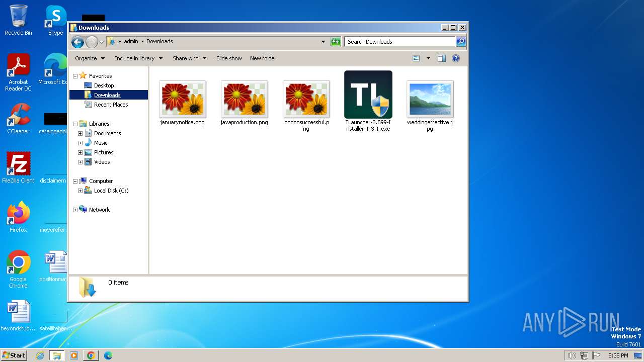Viewport: 644px width, 362px height.
Task: Expand the Network node
Action: (75, 210)
